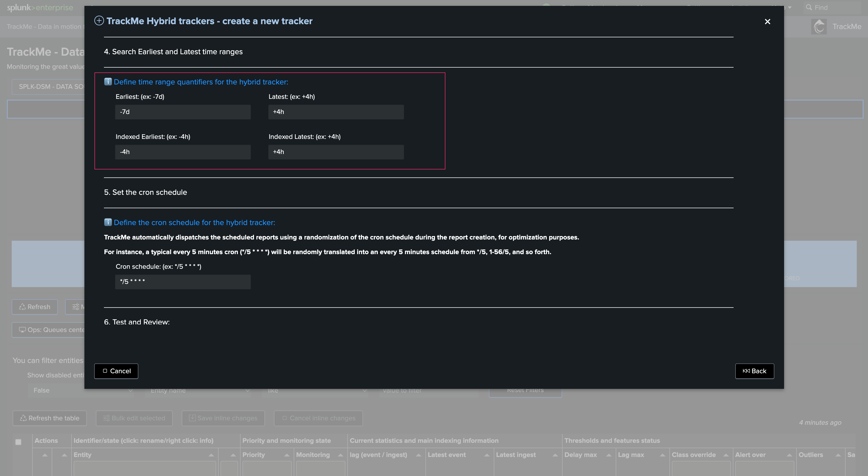
Task: Sort by the Priority column arrow
Action: point(287,455)
